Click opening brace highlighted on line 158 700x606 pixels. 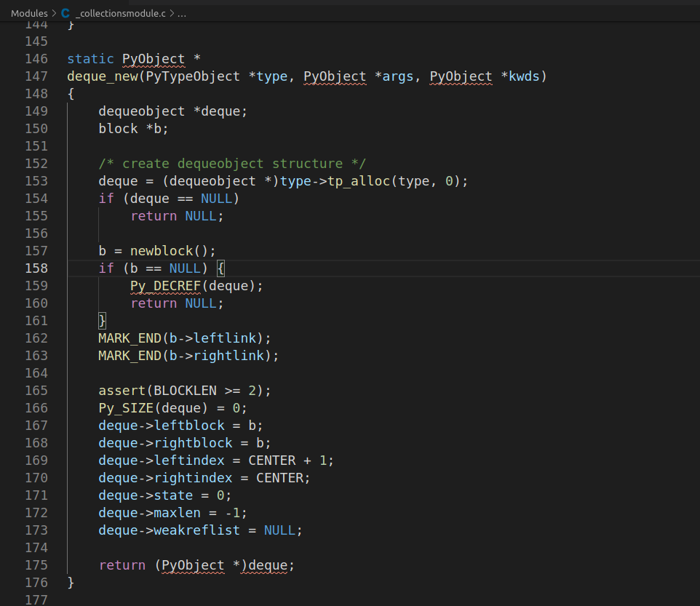[220, 268]
